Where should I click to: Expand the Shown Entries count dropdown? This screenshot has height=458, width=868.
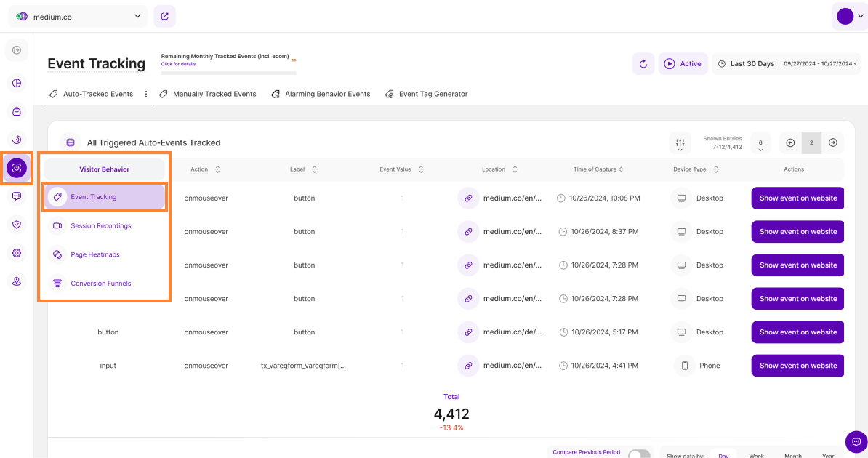coord(760,144)
